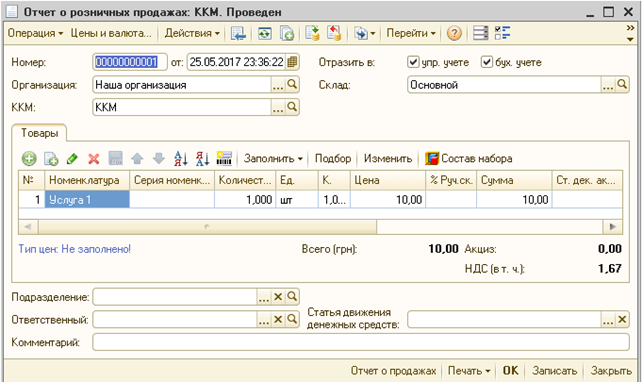Screen dimensions: 643x382
Task: Toggle the бух. учете checkbox
Action: 486,62
